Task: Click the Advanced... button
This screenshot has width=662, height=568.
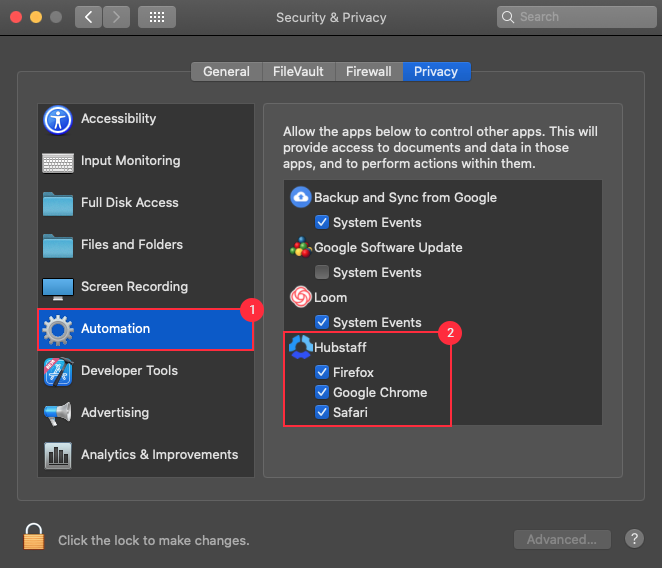Action: [562, 539]
